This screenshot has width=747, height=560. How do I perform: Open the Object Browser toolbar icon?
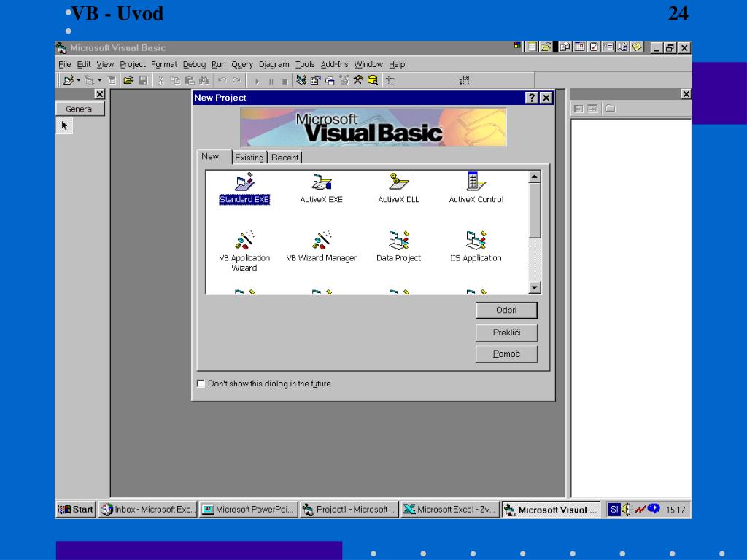click(x=344, y=80)
